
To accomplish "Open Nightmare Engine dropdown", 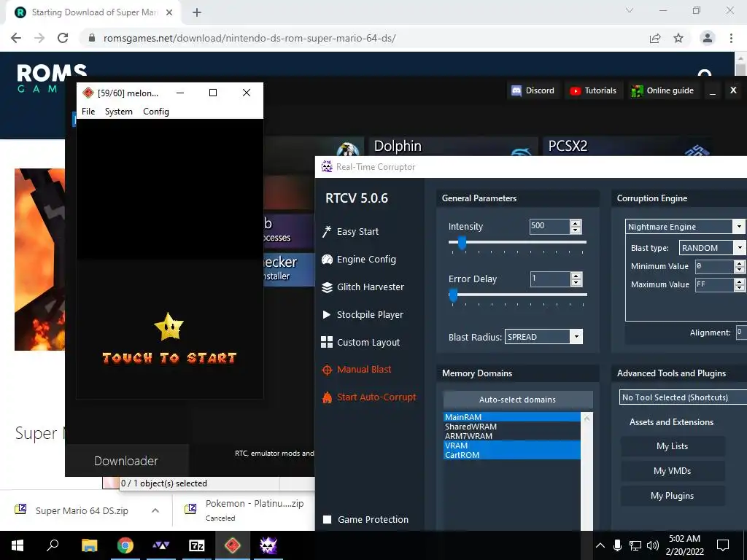I will [x=739, y=227].
